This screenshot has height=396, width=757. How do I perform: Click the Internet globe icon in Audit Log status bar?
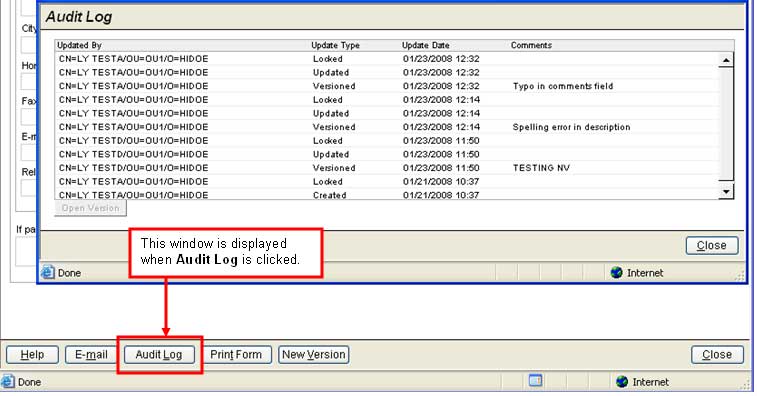[617, 272]
